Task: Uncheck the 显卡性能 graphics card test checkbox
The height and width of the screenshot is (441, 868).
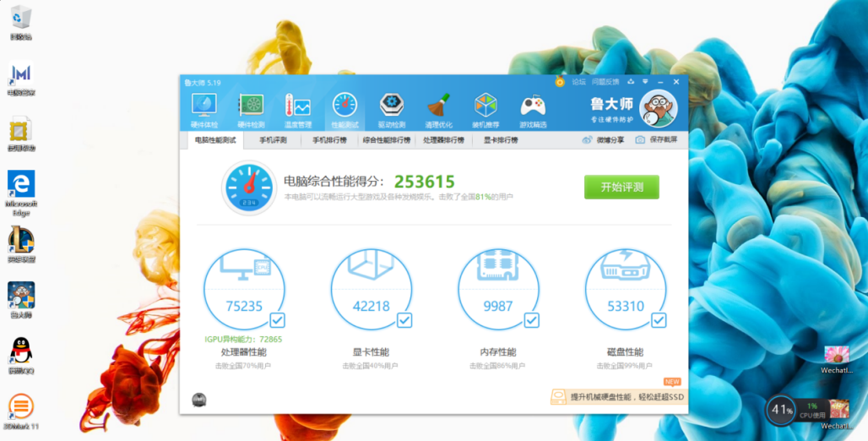Action: [404, 320]
